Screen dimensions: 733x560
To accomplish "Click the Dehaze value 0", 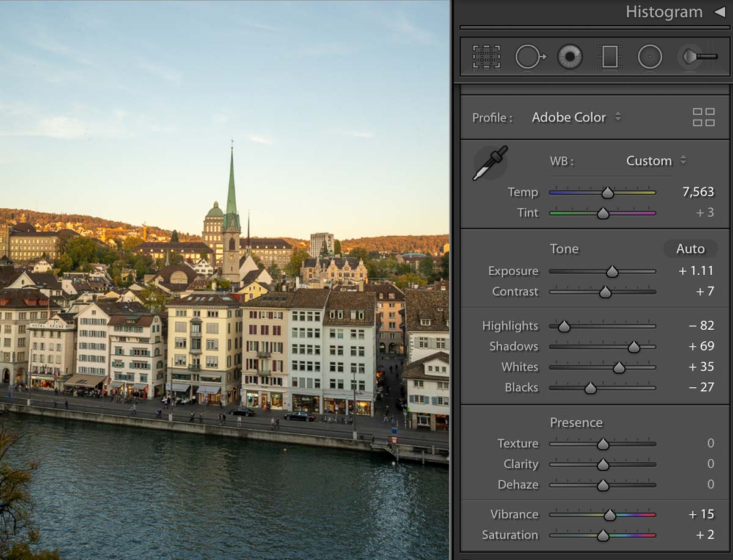I will [x=710, y=484].
